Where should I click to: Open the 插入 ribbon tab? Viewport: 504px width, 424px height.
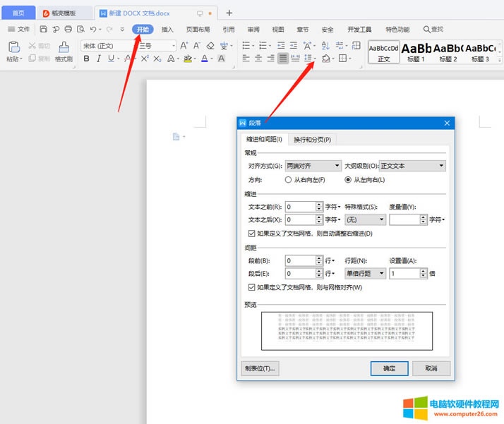[x=167, y=30]
